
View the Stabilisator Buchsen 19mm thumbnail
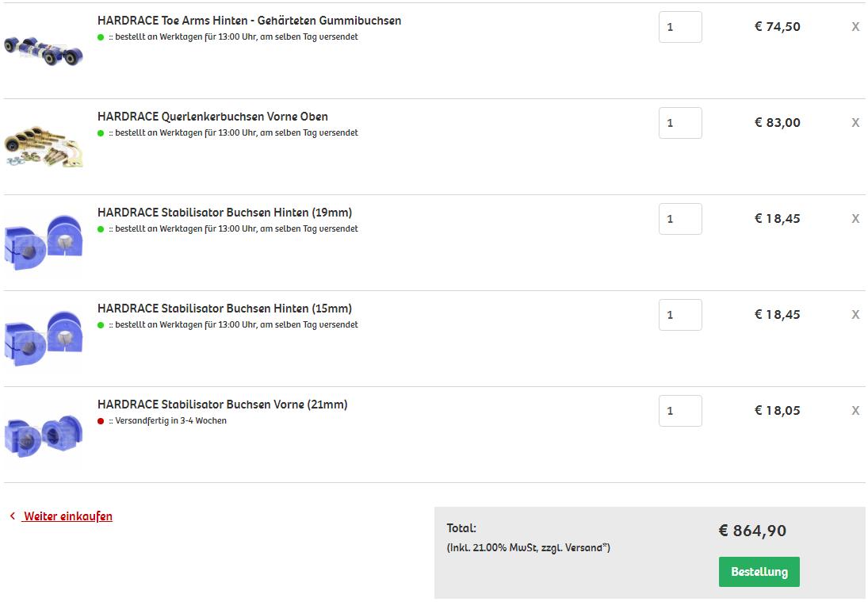[x=44, y=243]
